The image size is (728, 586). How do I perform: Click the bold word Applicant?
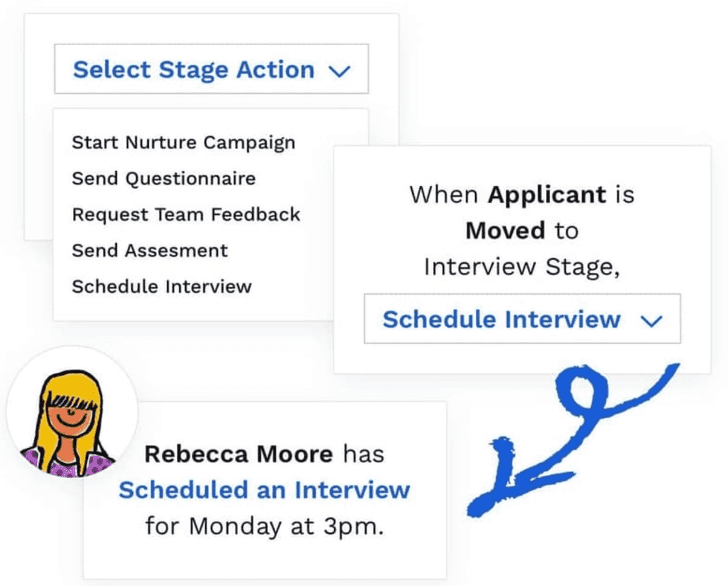(547, 195)
